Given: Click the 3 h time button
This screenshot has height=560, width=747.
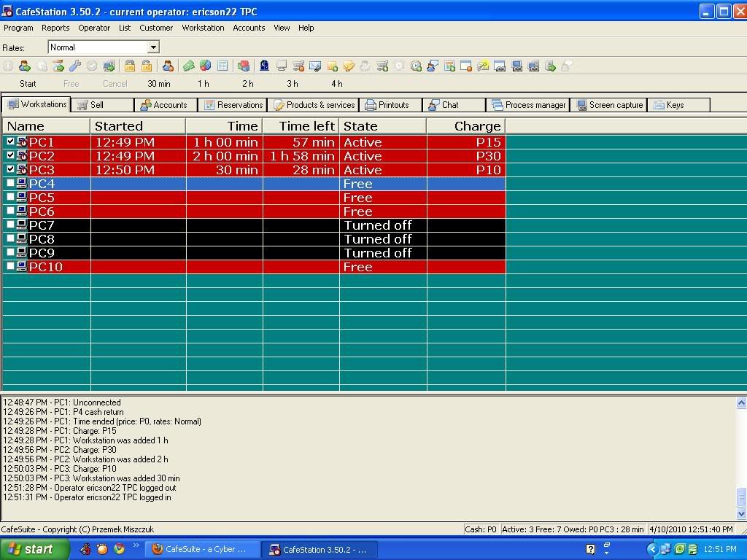Looking at the screenshot, I should [293, 84].
